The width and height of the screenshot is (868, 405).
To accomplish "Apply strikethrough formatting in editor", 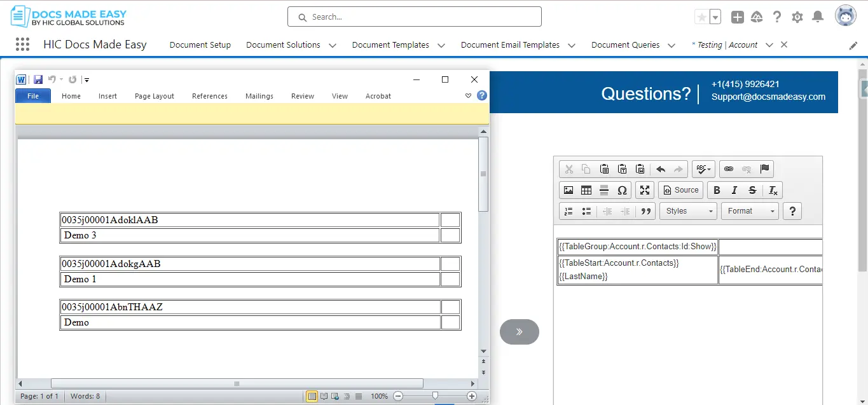I will coord(752,190).
